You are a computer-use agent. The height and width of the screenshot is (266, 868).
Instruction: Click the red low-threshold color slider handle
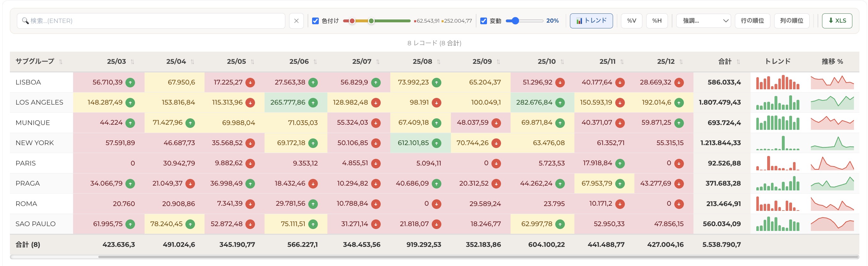pos(352,21)
